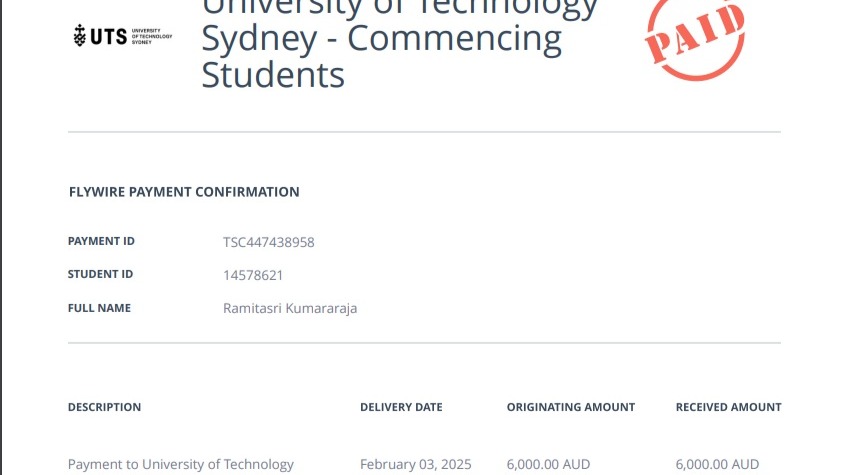Click the Payment to University of Technology description

[x=180, y=464]
